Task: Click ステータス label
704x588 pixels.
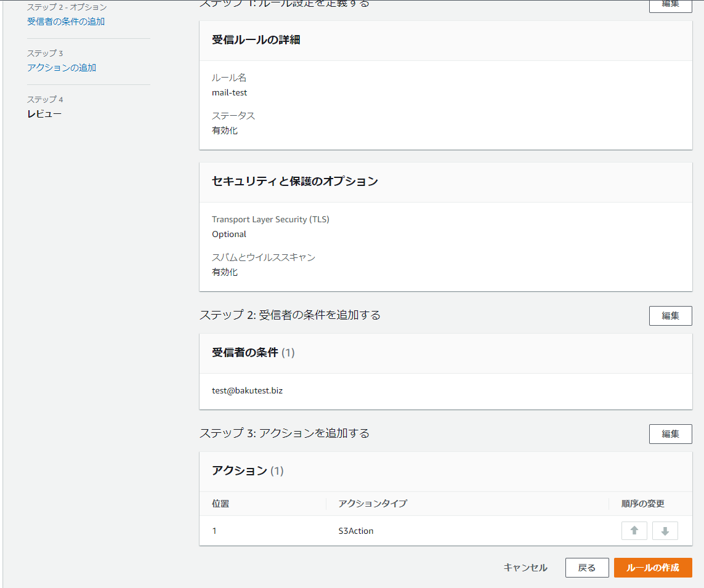Action: tap(233, 115)
